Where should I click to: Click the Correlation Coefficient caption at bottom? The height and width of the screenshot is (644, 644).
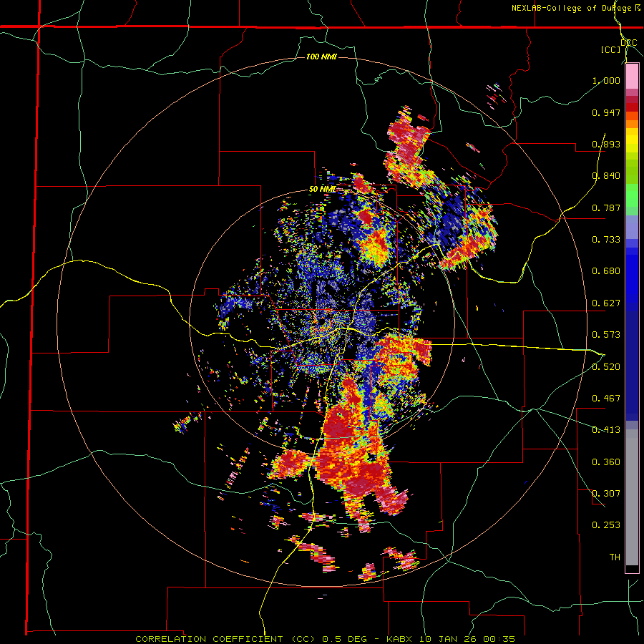(x=325, y=639)
